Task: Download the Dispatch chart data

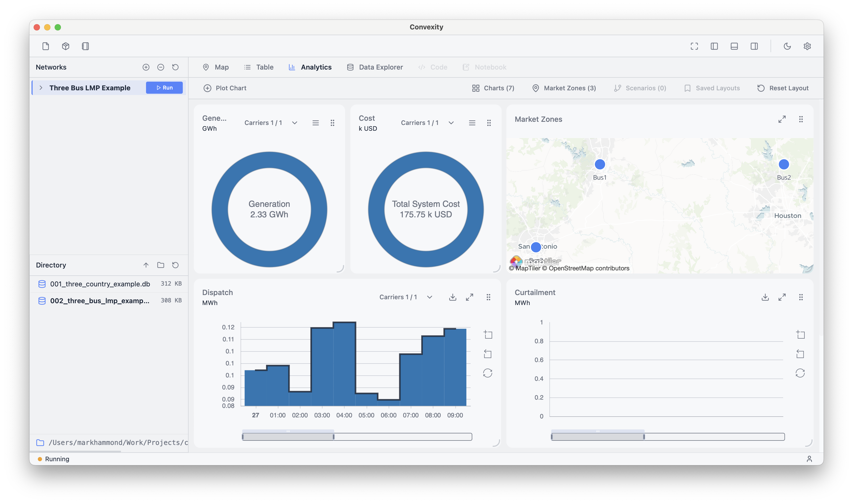Action: point(452,297)
